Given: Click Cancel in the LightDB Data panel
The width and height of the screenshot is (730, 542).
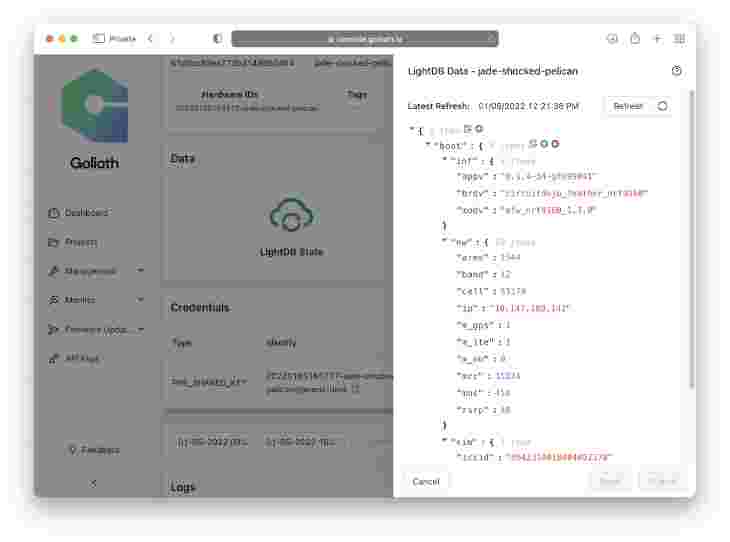Looking at the screenshot, I should 426,481.
